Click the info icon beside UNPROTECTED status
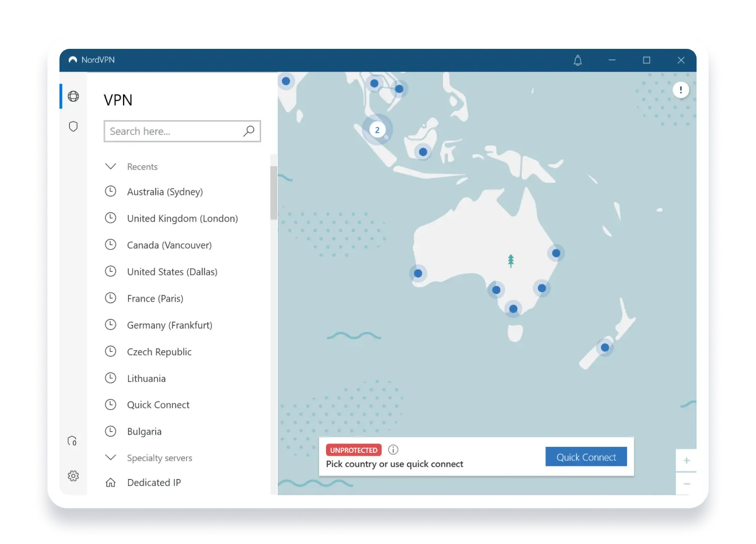 [393, 449]
